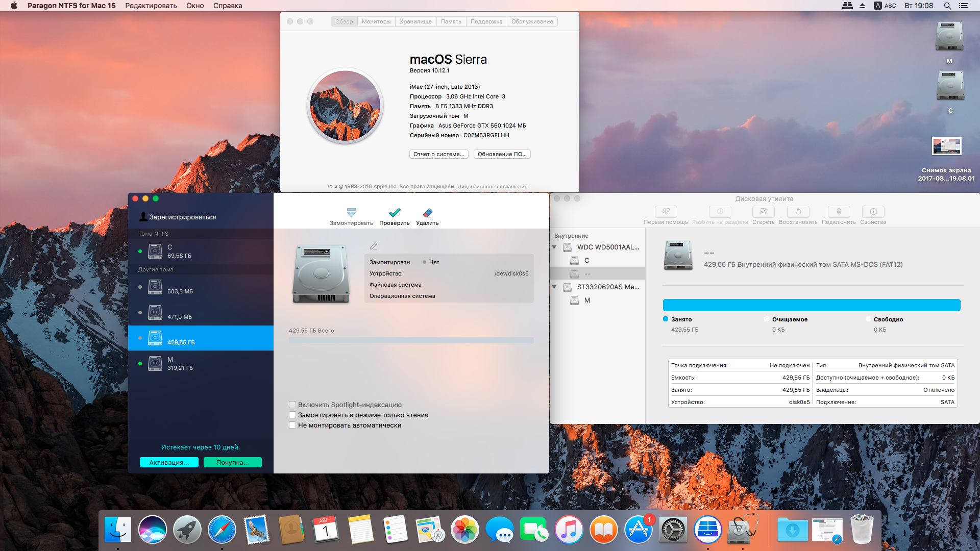
Task: Click the Erase (Удалить) eraser icon
Action: pos(427,213)
